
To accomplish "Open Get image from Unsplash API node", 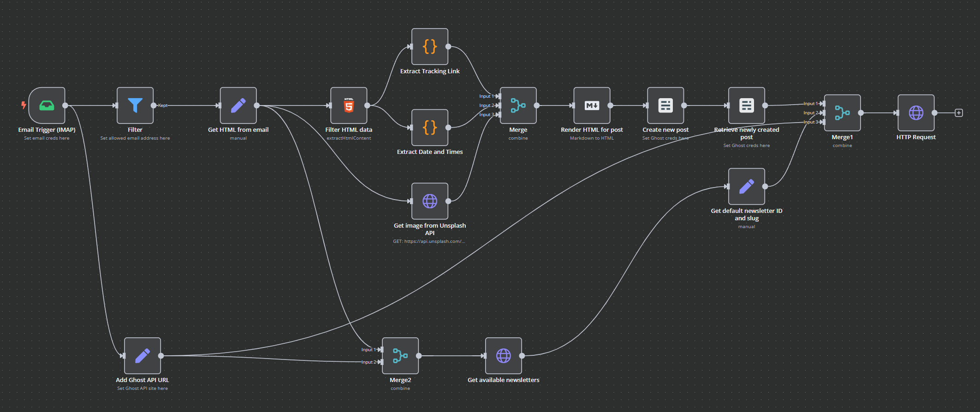I will tap(429, 201).
